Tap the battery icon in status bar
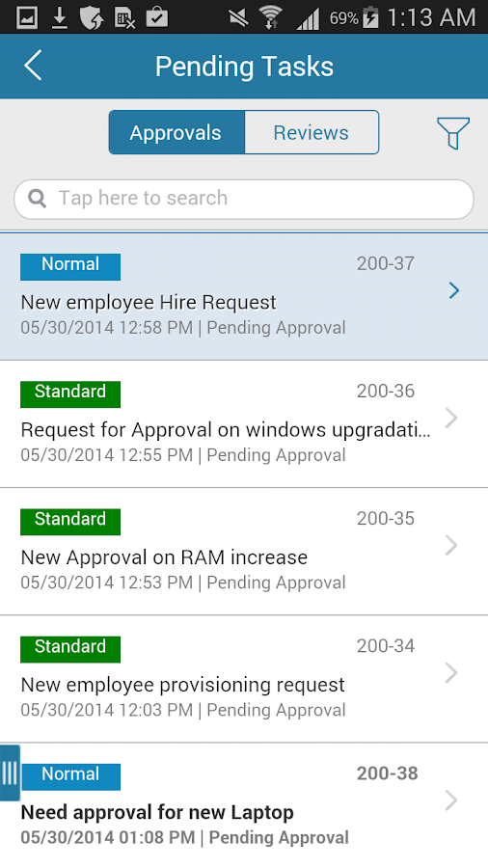 click(370, 17)
